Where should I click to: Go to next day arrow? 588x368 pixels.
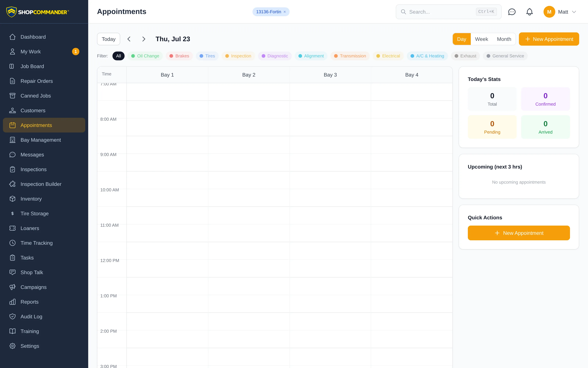(144, 39)
